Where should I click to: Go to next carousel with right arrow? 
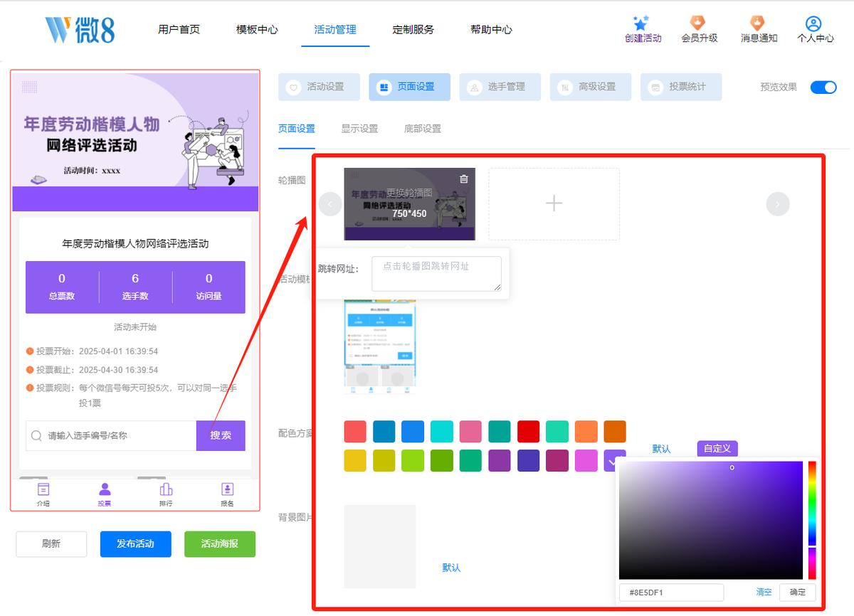pos(778,204)
